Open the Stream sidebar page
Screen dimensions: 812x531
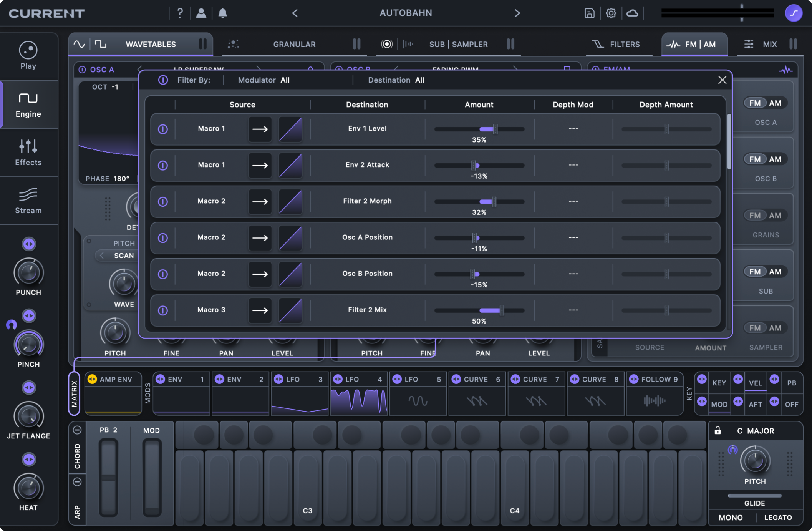[28, 201]
